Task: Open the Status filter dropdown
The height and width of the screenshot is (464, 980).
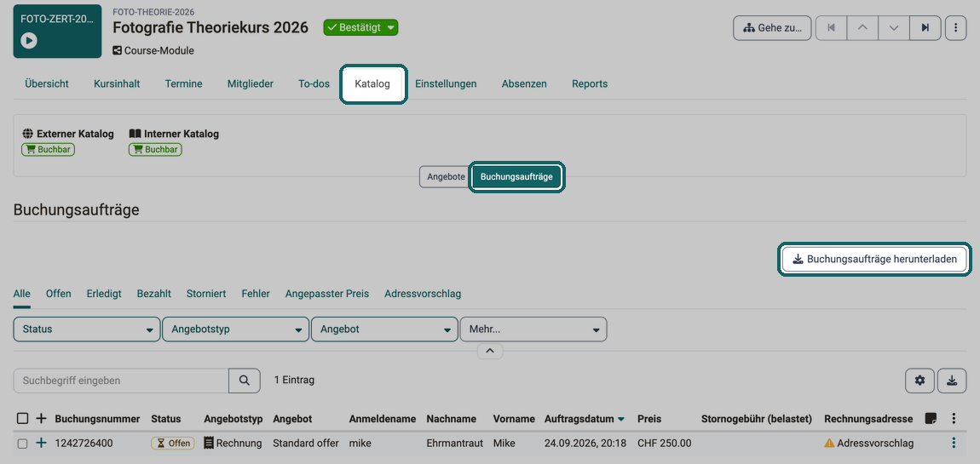Action: coord(86,329)
